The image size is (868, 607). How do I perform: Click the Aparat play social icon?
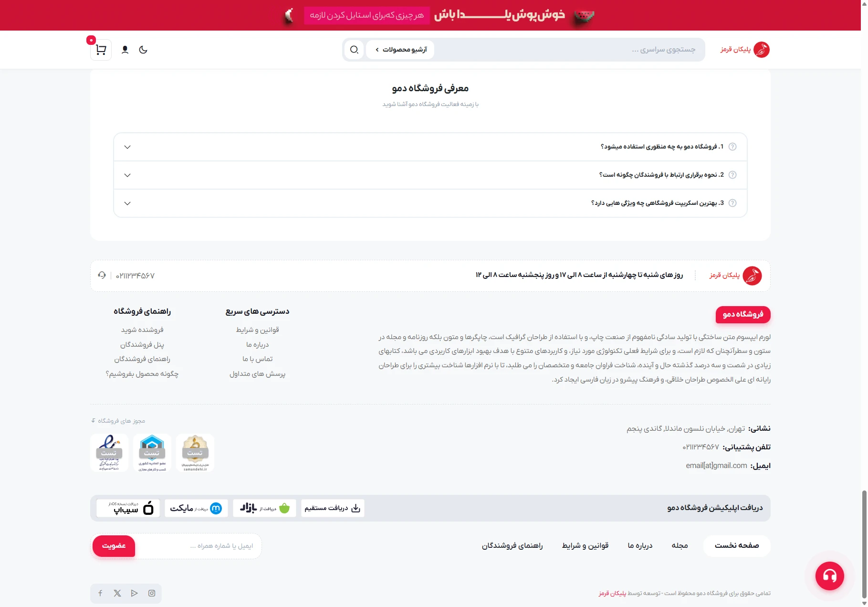coord(135,593)
